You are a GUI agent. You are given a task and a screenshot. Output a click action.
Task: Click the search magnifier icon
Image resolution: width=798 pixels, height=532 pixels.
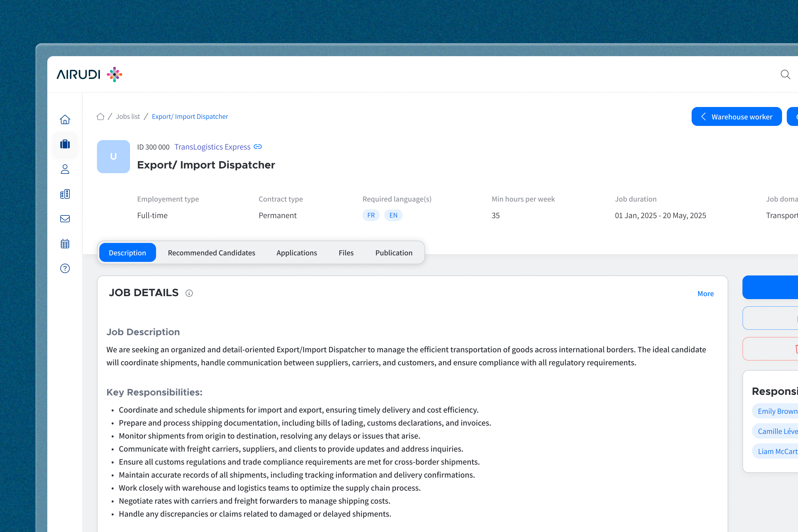(785, 74)
